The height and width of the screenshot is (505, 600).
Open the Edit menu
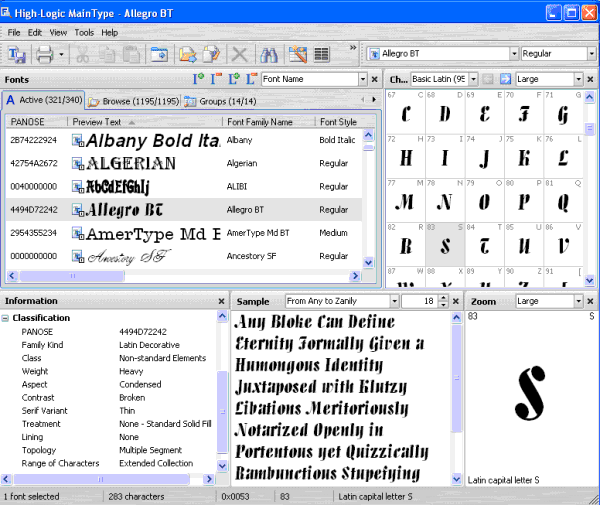(x=35, y=33)
